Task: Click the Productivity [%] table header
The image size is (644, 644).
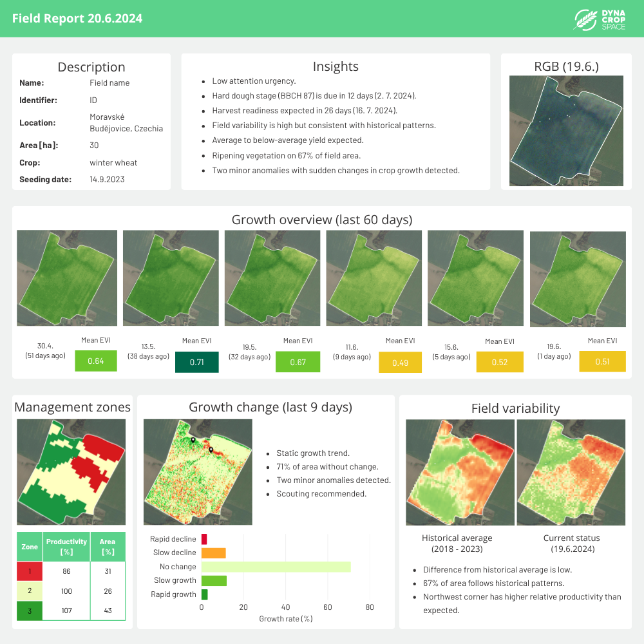Action: coord(66,547)
